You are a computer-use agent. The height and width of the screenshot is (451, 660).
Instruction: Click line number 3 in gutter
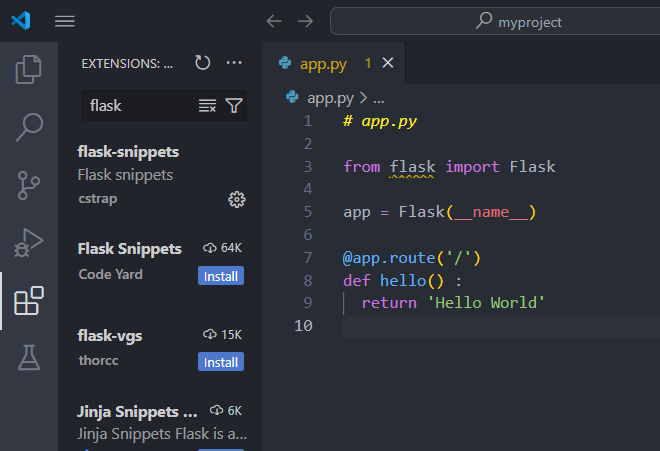pos(308,166)
